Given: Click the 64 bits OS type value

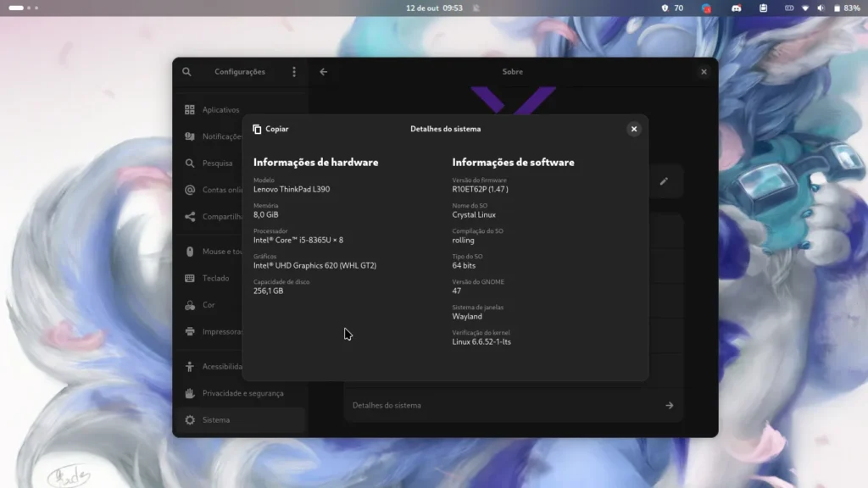Looking at the screenshot, I should pyautogui.click(x=464, y=265).
